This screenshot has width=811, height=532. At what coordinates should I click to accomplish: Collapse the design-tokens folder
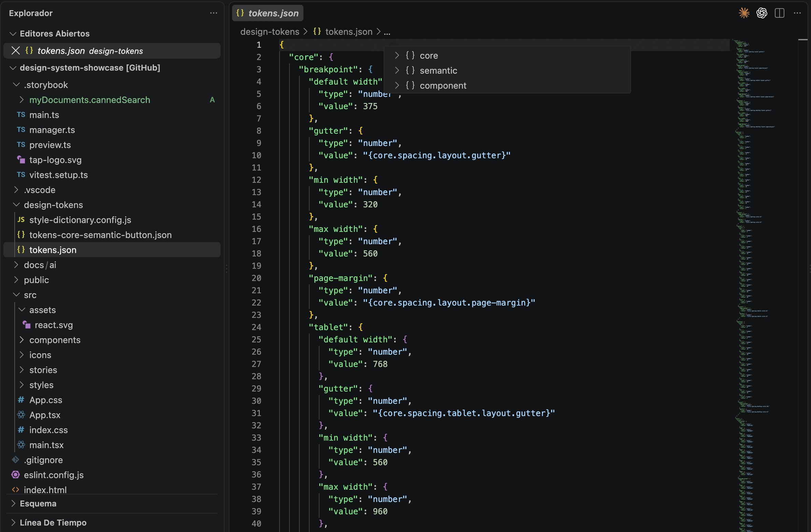coord(16,205)
